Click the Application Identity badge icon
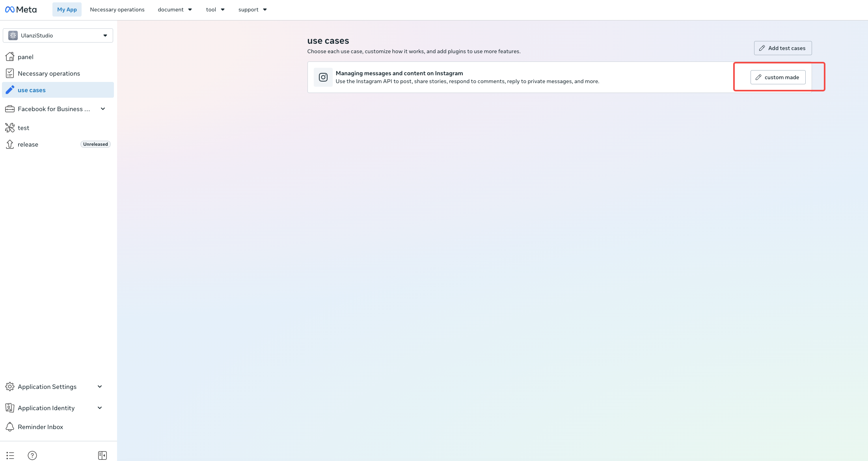868x461 pixels. tap(10, 408)
